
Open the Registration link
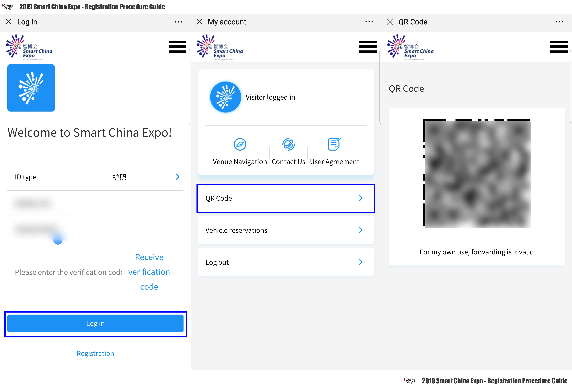(x=95, y=353)
